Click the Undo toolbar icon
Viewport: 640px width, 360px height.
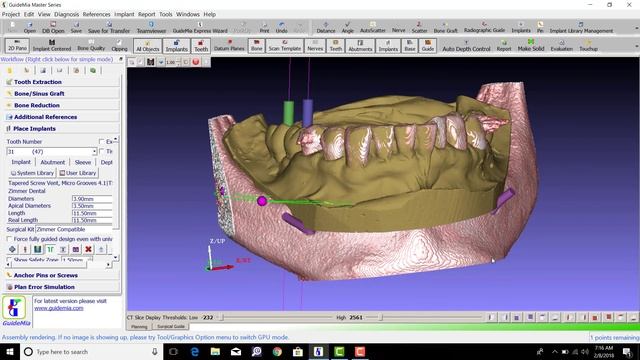tap(281, 27)
